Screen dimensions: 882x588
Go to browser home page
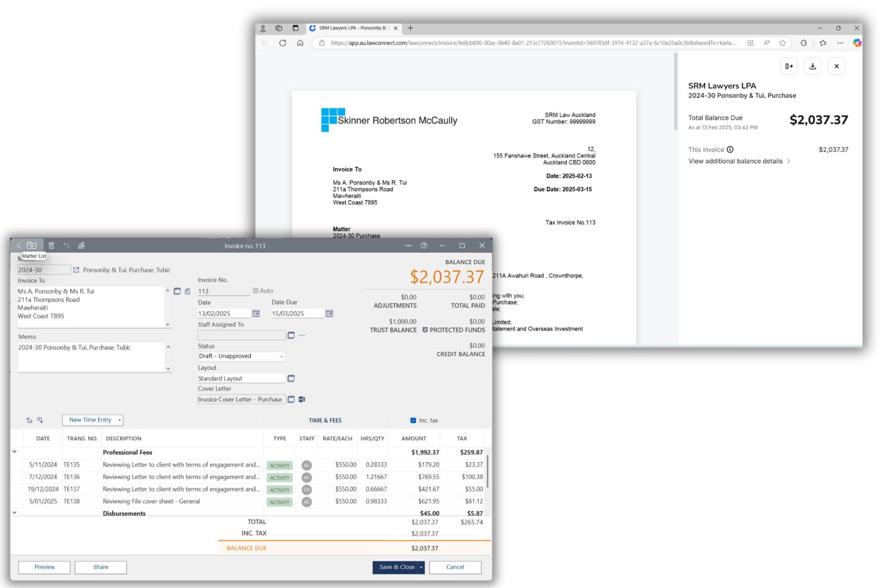tap(300, 43)
